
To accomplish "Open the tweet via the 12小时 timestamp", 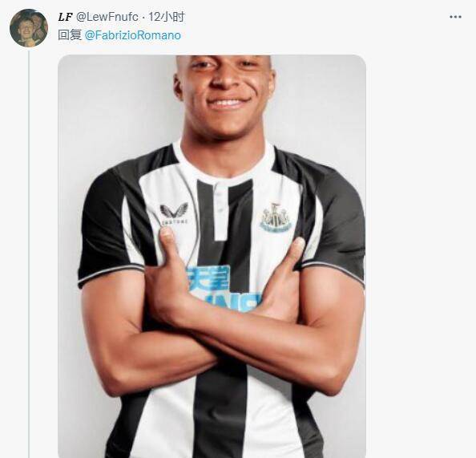I will (x=167, y=17).
